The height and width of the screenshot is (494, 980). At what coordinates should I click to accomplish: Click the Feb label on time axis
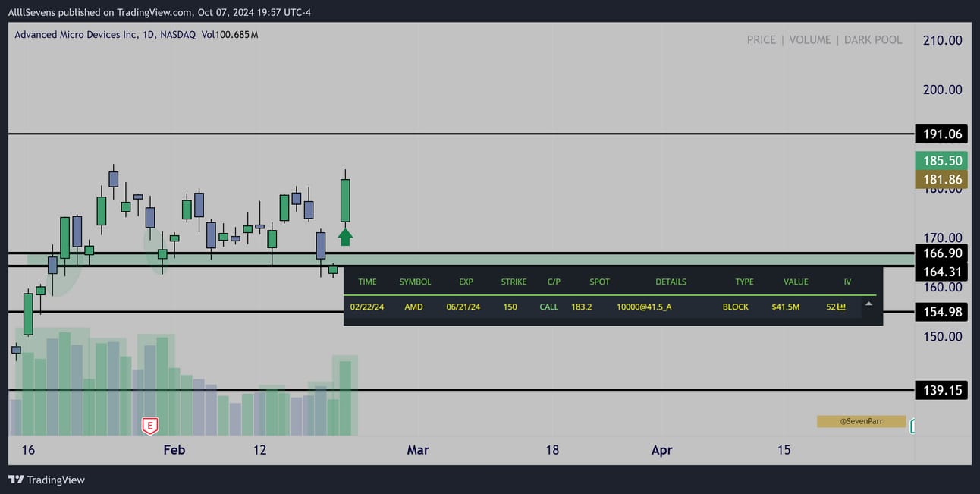click(174, 450)
